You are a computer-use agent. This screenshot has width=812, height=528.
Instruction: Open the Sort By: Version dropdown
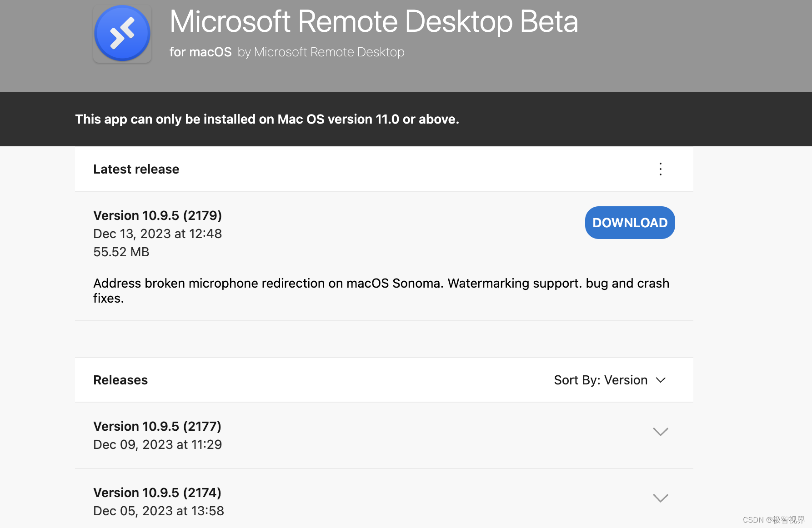(610, 380)
